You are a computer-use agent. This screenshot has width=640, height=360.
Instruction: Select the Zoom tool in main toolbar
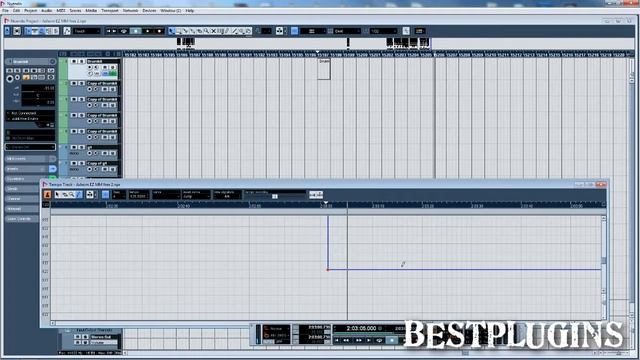206,31
